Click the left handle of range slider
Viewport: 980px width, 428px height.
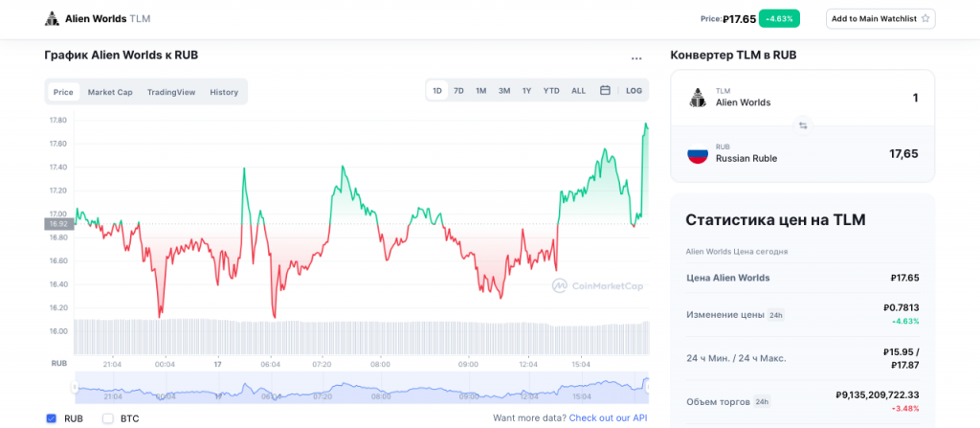74,387
